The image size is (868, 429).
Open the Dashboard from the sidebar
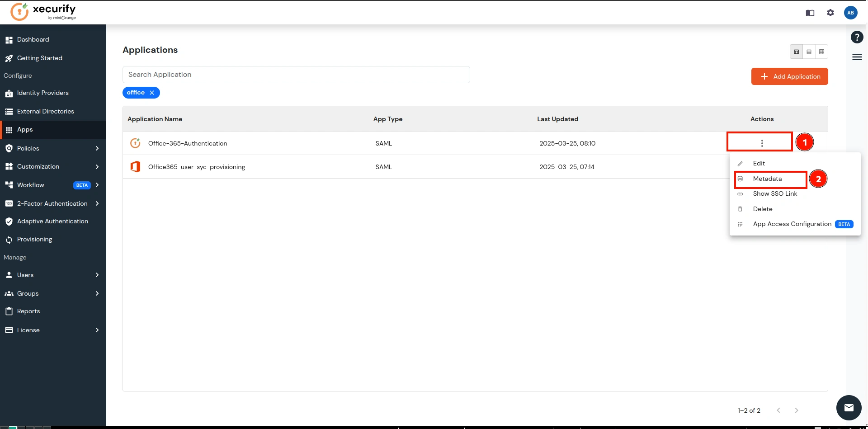click(33, 39)
